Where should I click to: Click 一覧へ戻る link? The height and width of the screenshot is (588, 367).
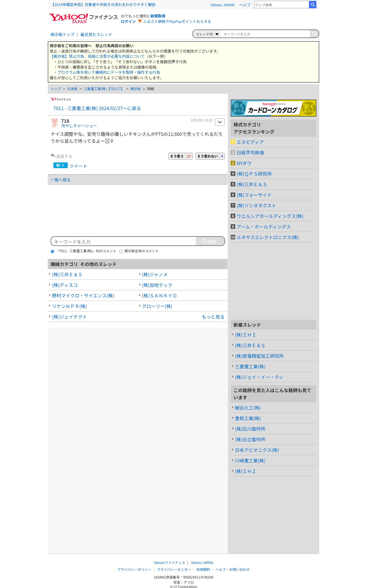click(60, 180)
